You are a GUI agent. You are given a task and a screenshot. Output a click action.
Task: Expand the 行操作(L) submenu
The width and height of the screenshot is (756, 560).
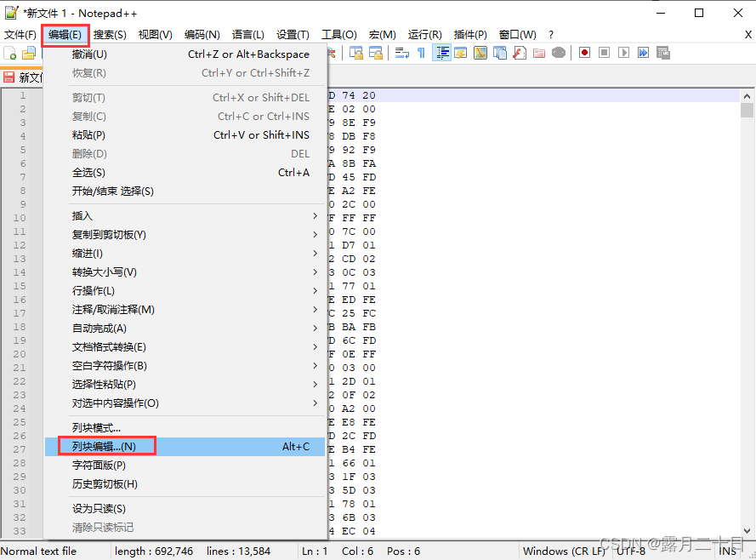[x=185, y=291]
